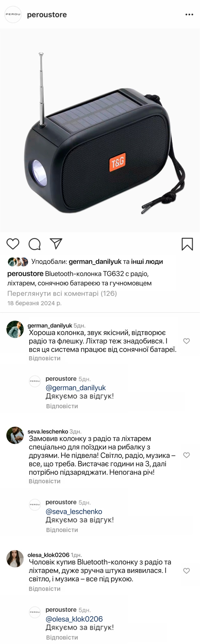
Task: Reply to german_danilyuk's comment
Action: pyautogui.click(x=45, y=358)
